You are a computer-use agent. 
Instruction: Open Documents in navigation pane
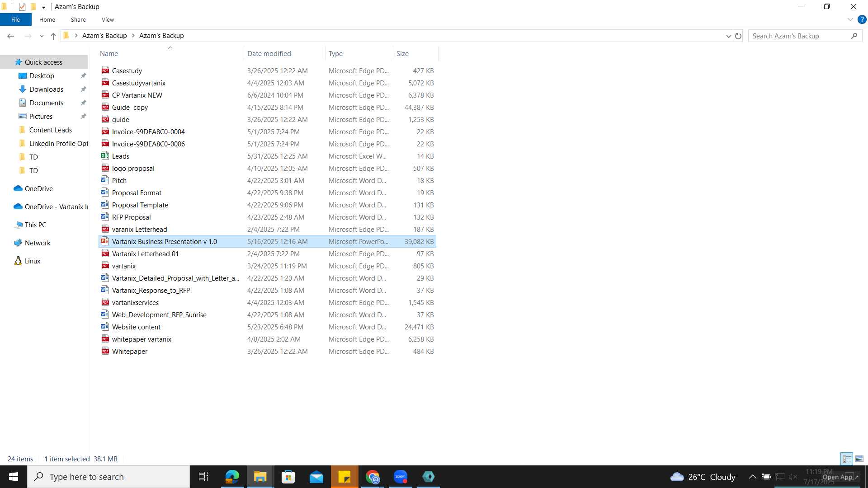[x=46, y=103]
